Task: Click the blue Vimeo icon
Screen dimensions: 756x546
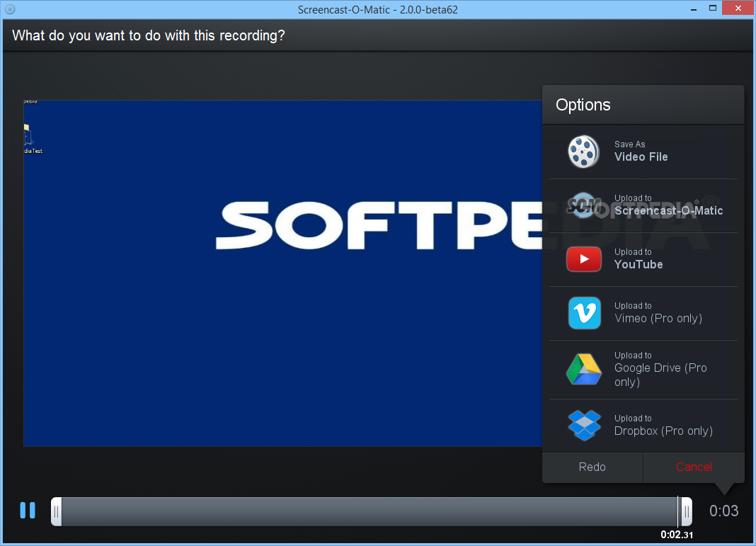Action: tap(585, 313)
